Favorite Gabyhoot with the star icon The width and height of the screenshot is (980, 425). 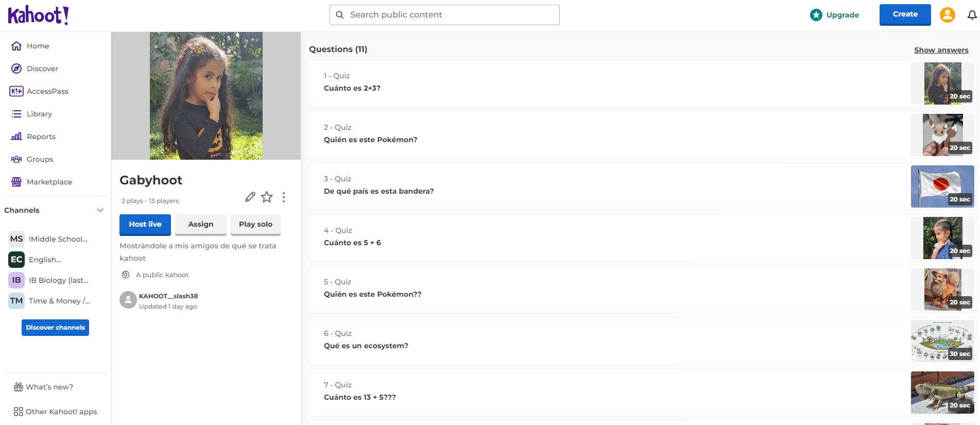[267, 197]
